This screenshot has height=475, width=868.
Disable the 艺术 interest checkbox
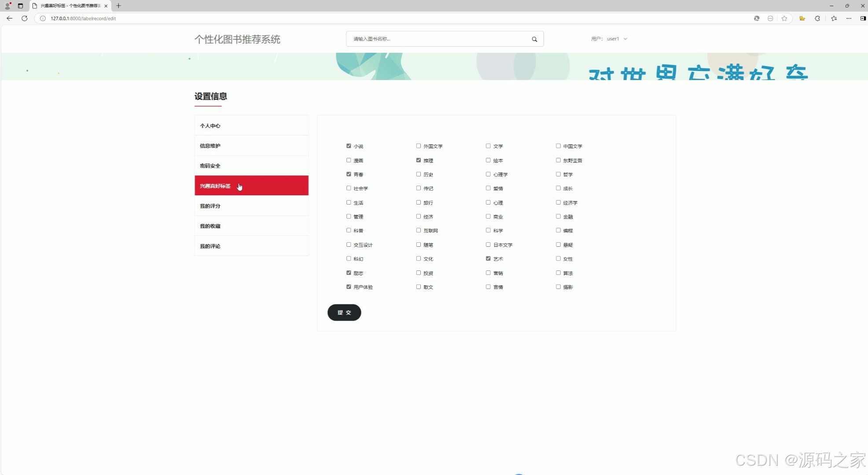(488, 259)
